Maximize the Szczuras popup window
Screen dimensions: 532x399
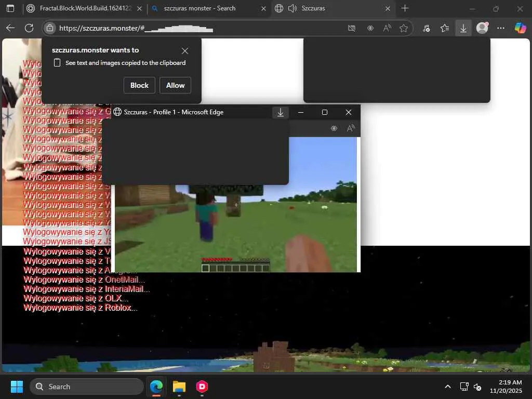tap(325, 112)
